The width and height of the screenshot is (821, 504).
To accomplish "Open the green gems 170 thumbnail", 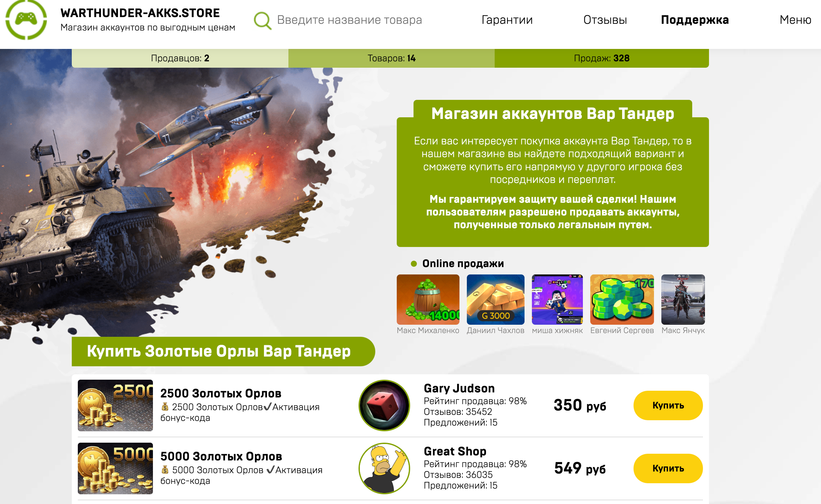I will (x=622, y=299).
